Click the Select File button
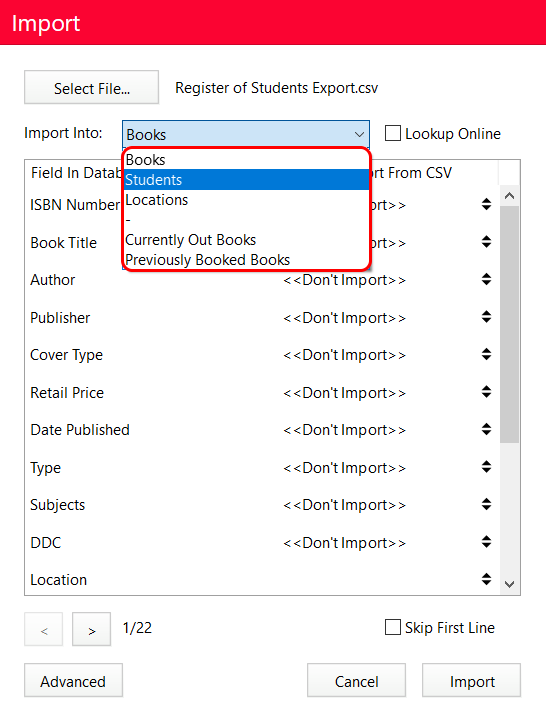The width and height of the screenshot is (546, 711). point(92,88)
